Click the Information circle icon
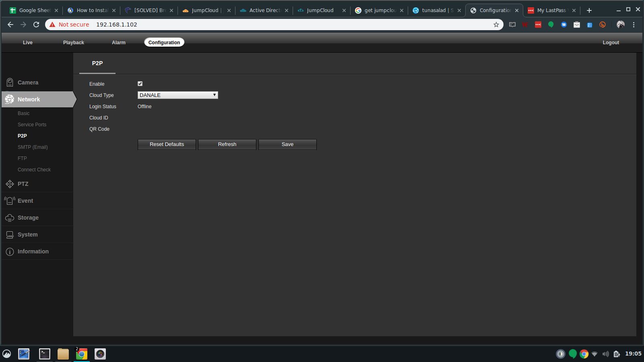 pyautogui.click(x=10, y=251)
